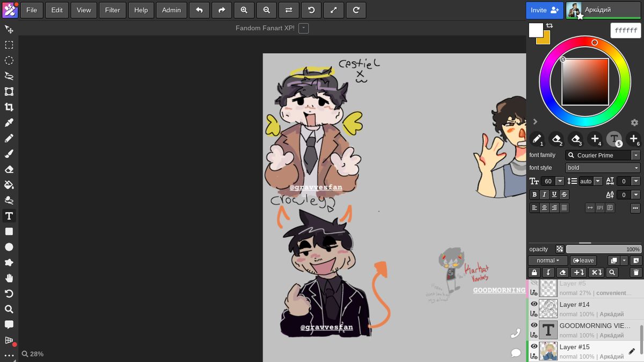The image size is (644, 362).
Task: Toggle transparency lock checkerboard next to opacity
Action: pos(560,249)
